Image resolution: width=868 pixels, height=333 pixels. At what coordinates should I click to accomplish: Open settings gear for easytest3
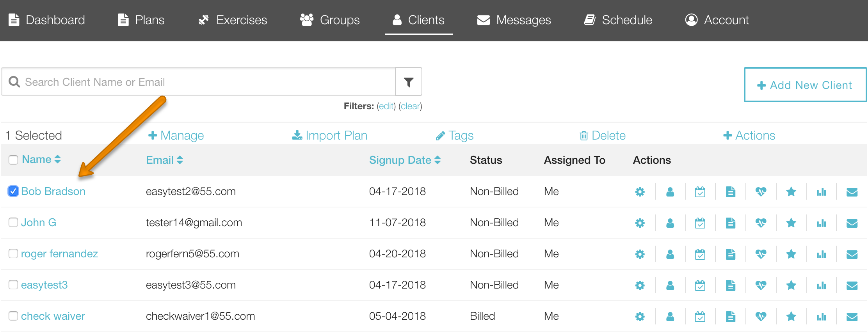640,285
